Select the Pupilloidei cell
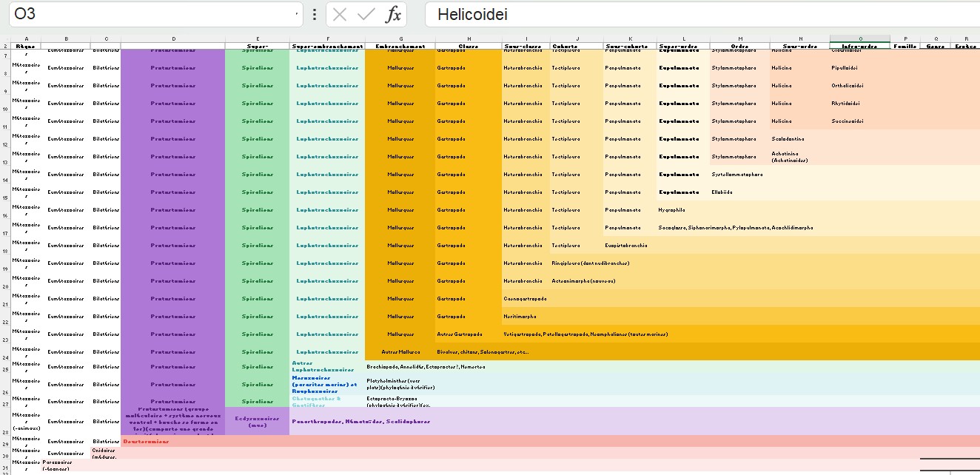The image size is (980, 475). click(860, 68)
